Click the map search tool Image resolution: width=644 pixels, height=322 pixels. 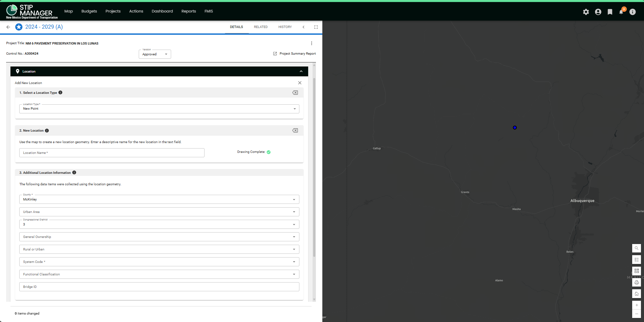click(x=637, y=248)
